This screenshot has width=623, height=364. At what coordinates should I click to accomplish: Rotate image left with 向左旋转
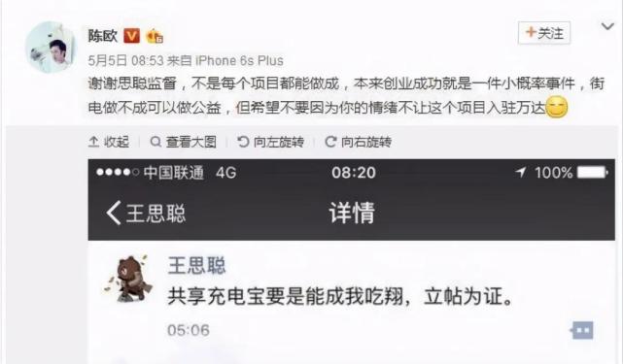[x=270, y=142]
